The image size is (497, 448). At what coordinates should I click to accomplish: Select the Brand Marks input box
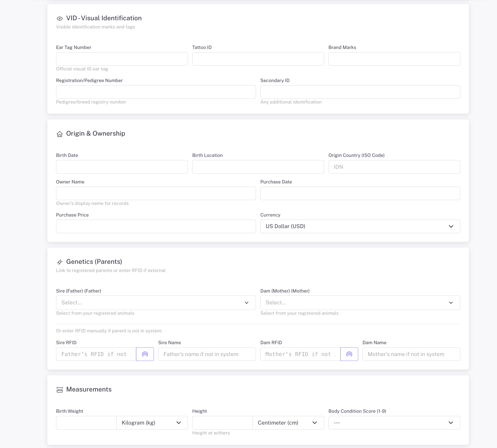coord(394,59)
